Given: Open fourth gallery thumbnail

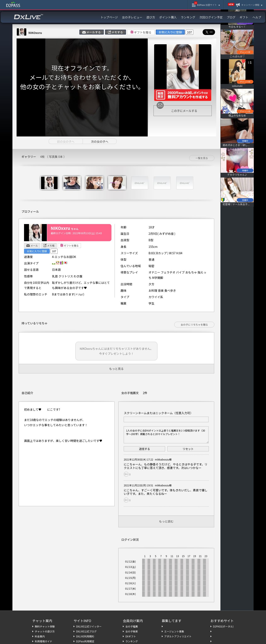Looking at the screenshot, I should (117, 183).
